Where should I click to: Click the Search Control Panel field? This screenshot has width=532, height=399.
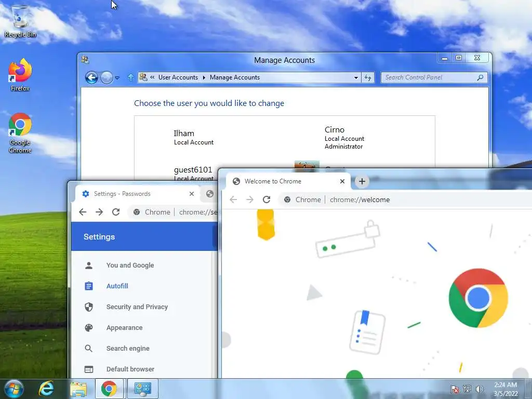pyautogui.click(x=434, y=78)
